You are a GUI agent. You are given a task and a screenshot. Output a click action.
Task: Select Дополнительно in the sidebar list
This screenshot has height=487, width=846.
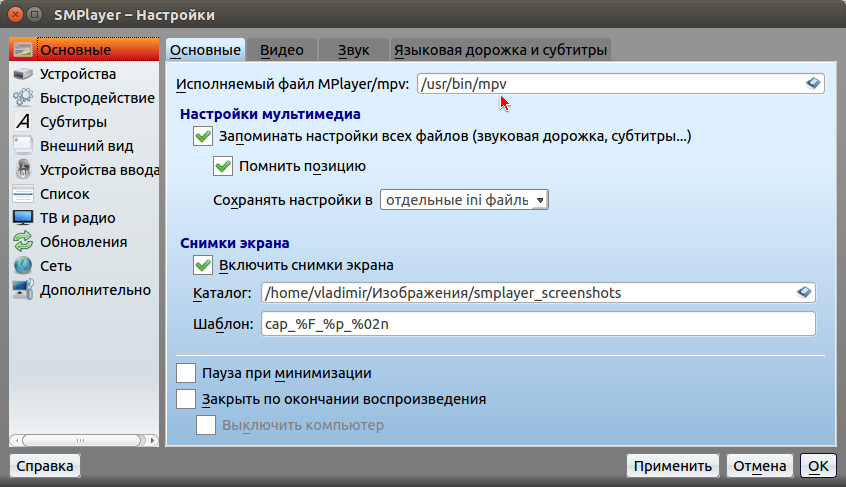(84, 290)
